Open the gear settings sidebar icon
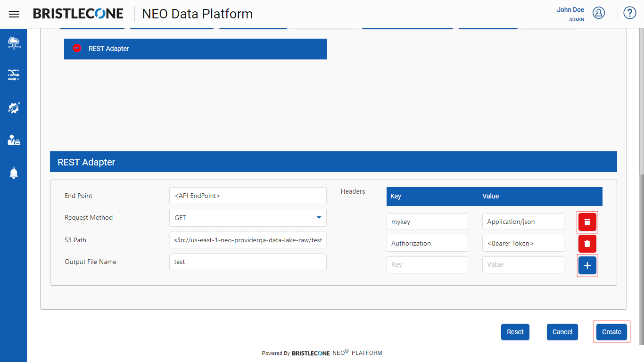The image size is (644, 362). click(x=14, y=107)
